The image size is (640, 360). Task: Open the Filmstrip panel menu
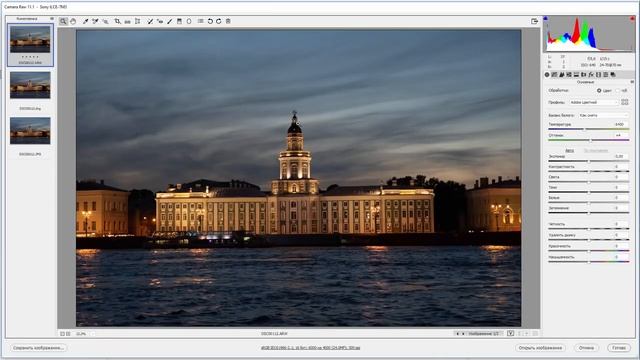pyautogui.click(x=51, y=19)
